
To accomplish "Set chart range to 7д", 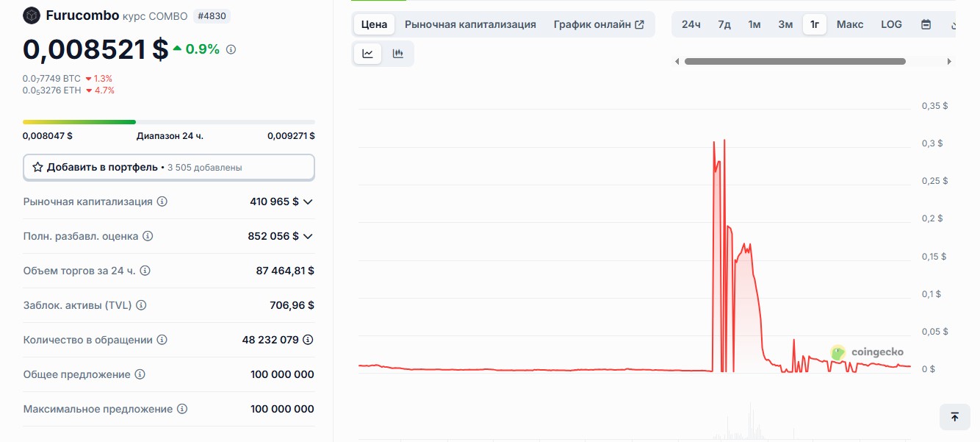I will tap(724, 24).
